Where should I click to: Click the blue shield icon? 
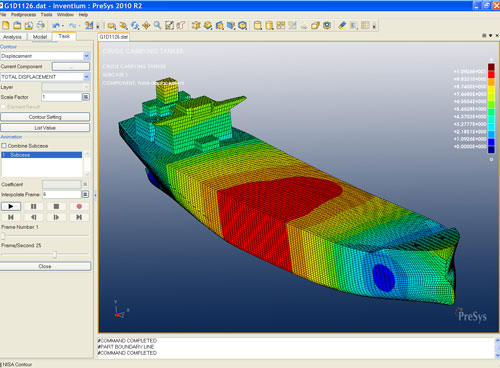(327, 25)
